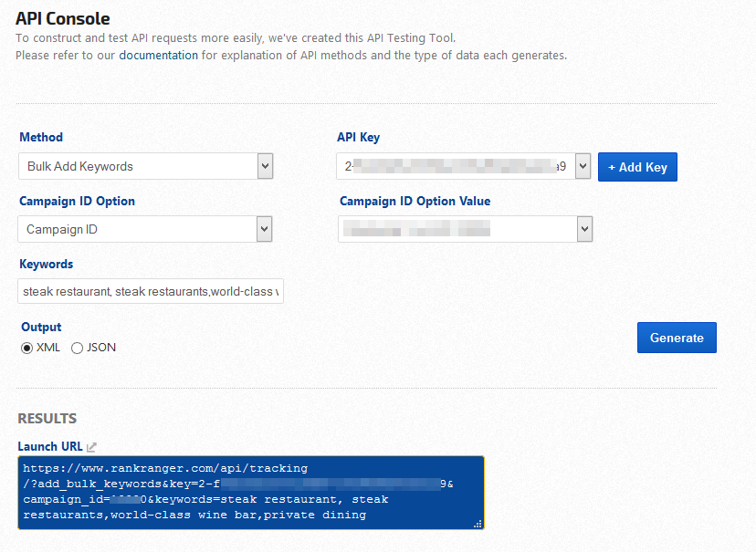Select the JSON output radio button

(x=77, y=348)
